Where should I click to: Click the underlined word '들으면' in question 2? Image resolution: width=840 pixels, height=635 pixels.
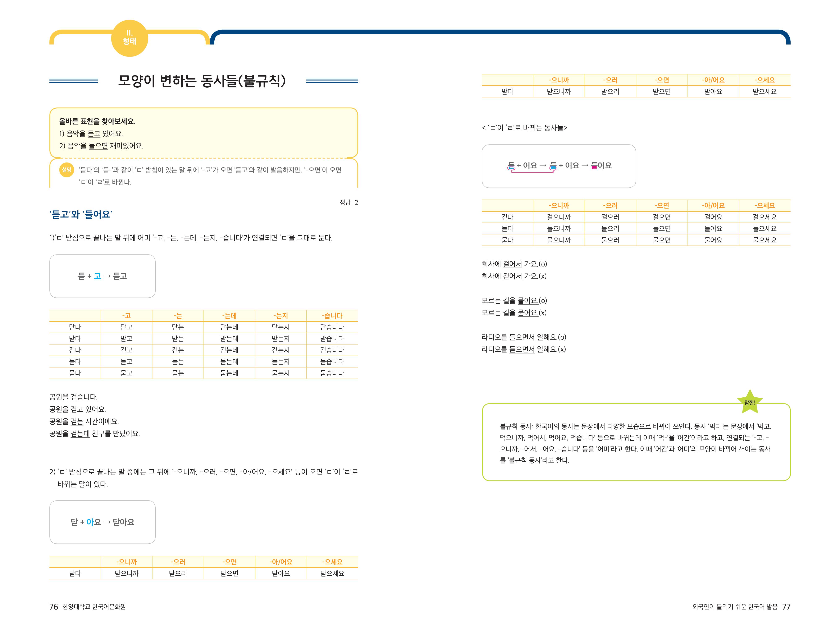(98, 146)
